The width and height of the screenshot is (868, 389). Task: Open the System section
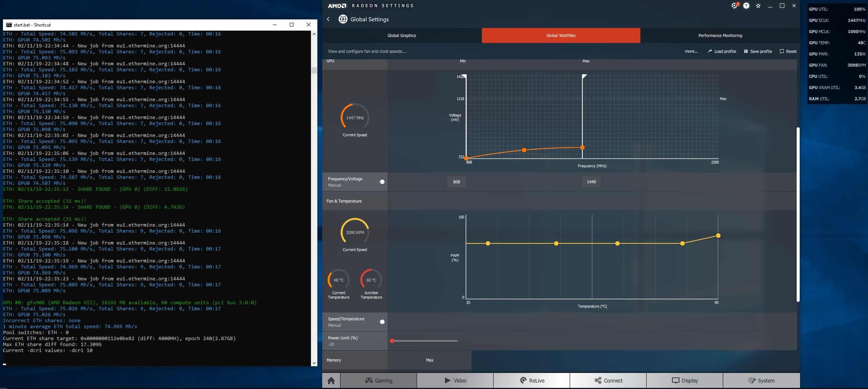pos(762,380)
